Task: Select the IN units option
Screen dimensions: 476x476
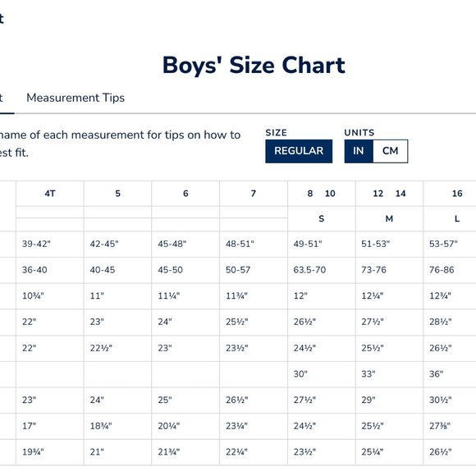Action: 359,151
